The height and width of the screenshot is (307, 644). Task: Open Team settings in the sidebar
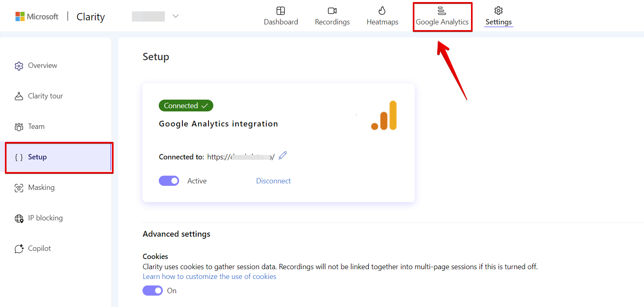point(36,126)
